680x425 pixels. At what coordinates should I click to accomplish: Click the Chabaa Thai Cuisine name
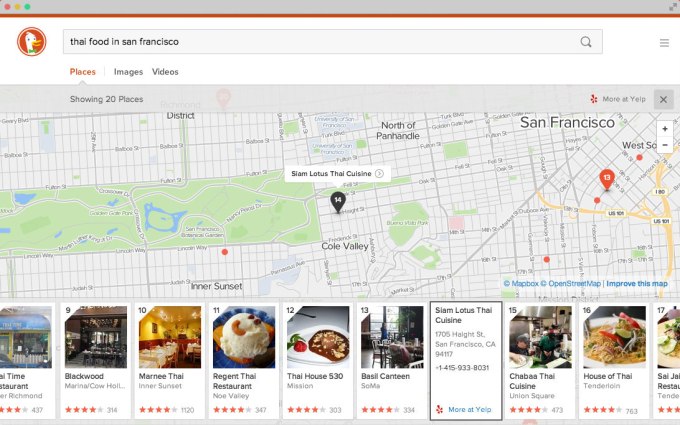[532, 381]
